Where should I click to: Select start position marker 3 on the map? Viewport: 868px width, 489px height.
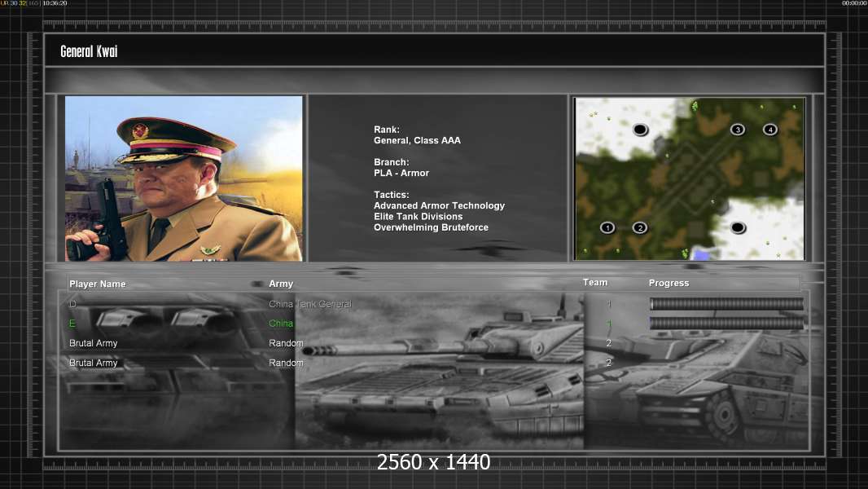[738, 130]
